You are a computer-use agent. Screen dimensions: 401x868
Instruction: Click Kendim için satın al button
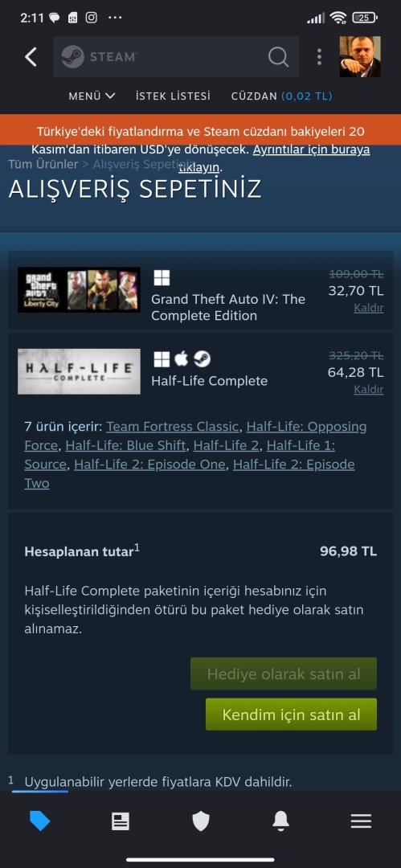pyautogui.click(x=292, y=714)
